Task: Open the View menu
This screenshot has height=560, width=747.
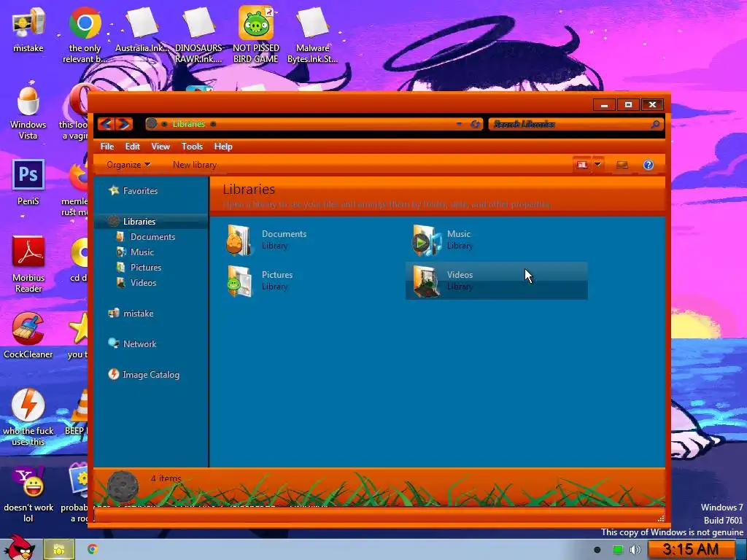Action: pyautogui.click(x=160, y=147)
